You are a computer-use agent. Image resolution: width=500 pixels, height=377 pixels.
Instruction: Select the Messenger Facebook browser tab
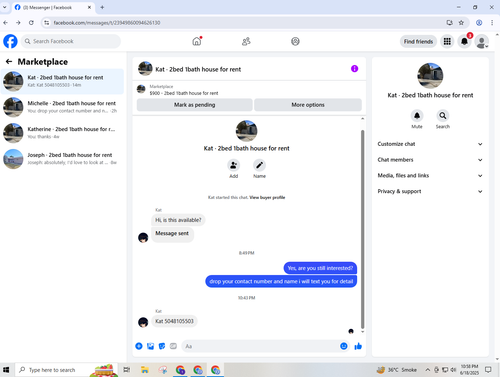tap(53, 7)
